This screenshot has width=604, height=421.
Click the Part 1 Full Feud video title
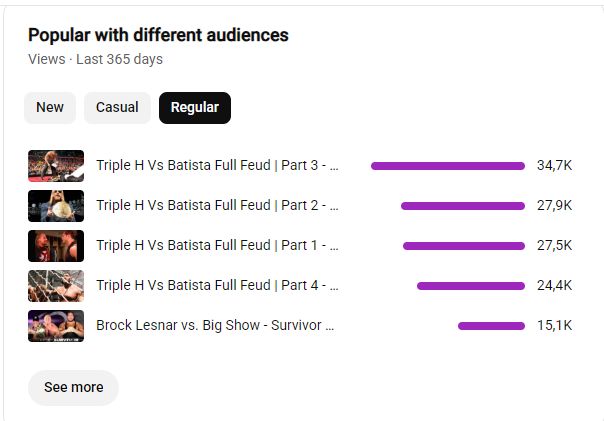point(217,246)
